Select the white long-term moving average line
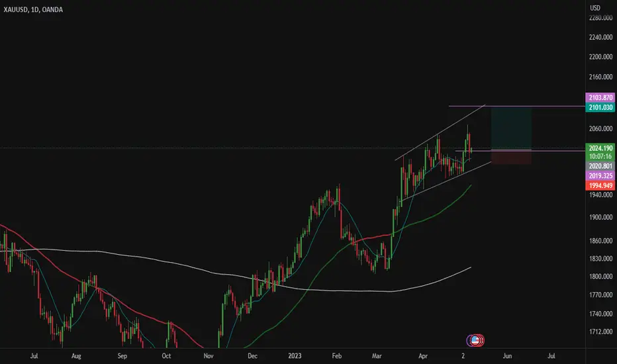 [x=235, y=275]
